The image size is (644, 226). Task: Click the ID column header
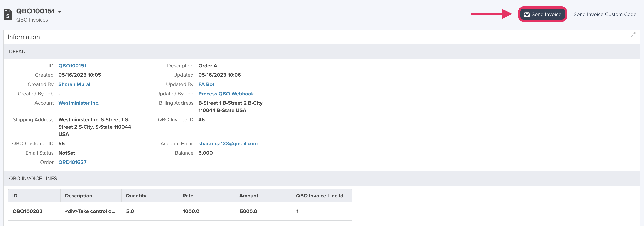point(34,196)
